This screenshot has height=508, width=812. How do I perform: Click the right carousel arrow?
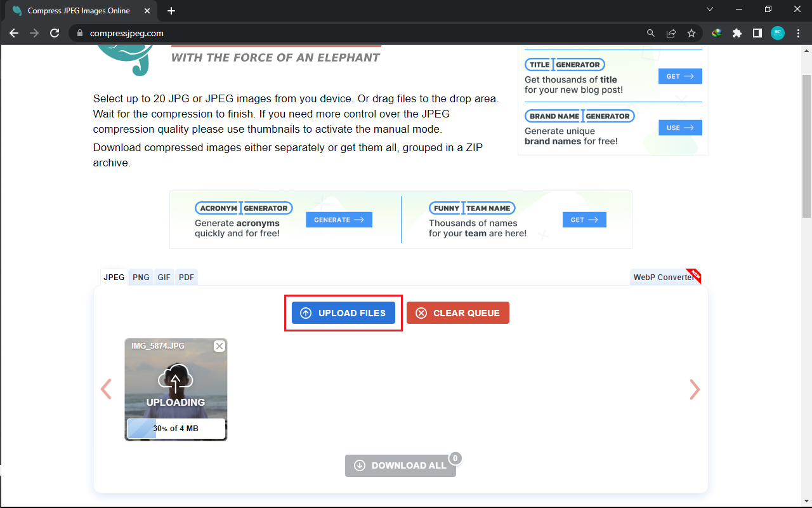(x=695, y=389)
